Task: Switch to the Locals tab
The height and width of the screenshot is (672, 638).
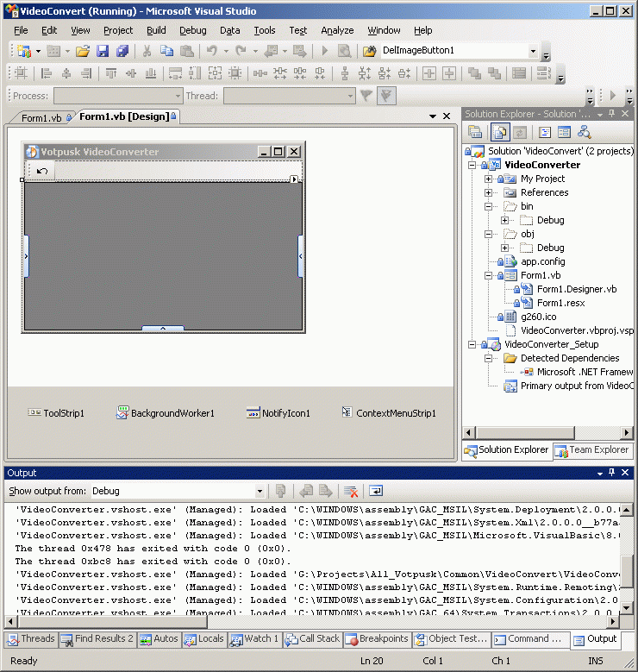Action: click(x=204, y=639)
